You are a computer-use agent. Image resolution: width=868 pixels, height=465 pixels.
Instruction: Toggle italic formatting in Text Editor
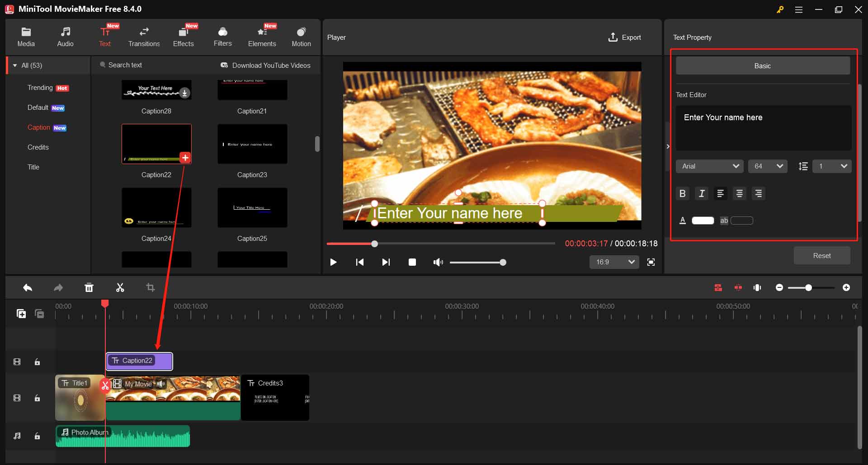pyautogui.click(x=701, y=193)
